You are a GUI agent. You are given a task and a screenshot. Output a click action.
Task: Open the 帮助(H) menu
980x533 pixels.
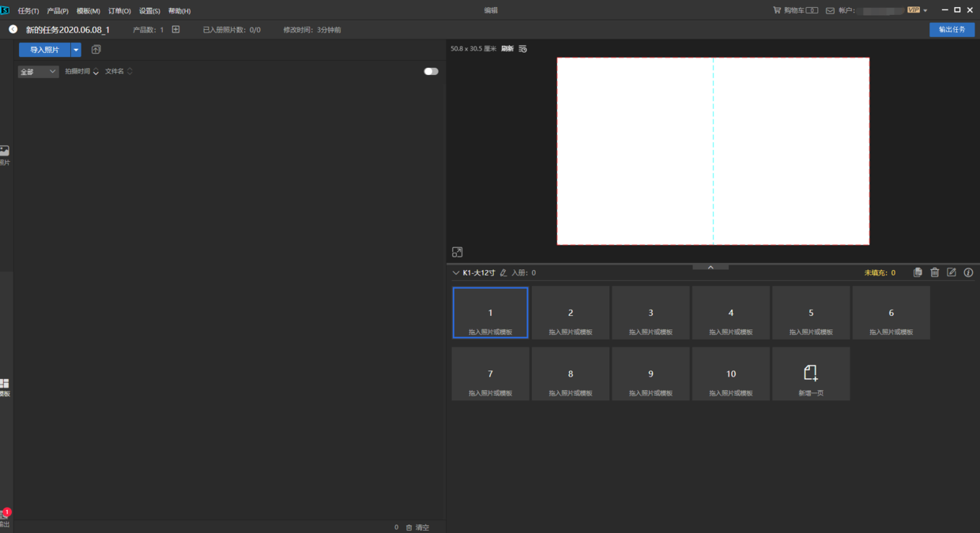point(179,11)
